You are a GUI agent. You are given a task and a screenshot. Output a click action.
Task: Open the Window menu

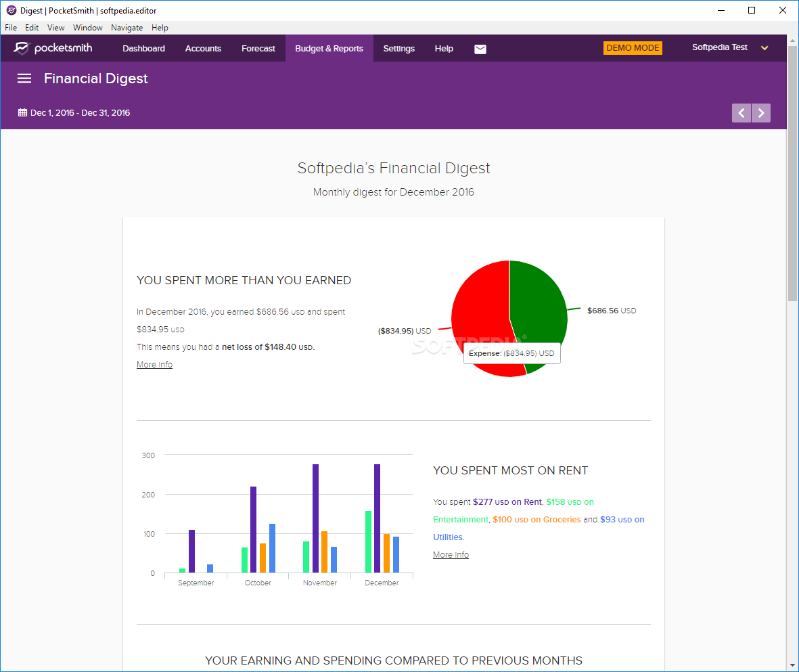click(x=88, y=28)
